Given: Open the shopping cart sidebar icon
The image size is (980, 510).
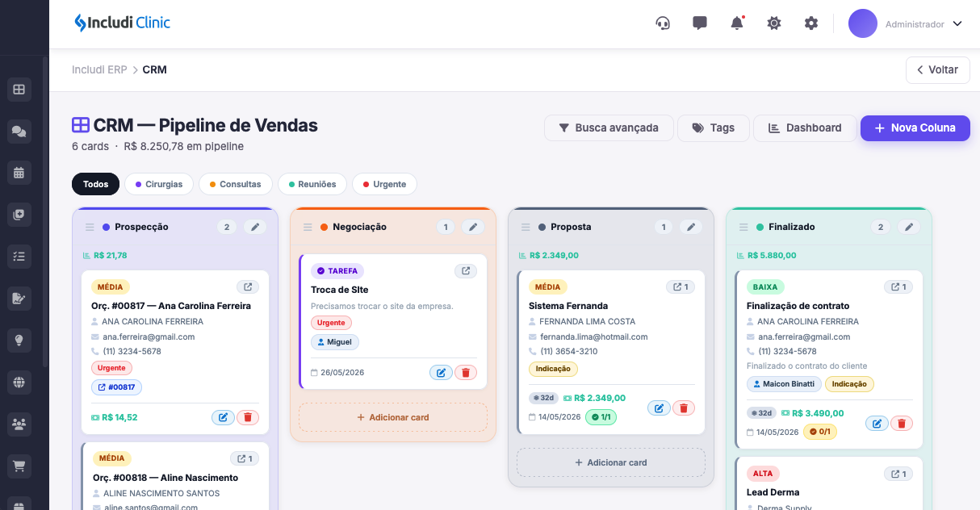Looking at the screenshot, I should 19,466.
